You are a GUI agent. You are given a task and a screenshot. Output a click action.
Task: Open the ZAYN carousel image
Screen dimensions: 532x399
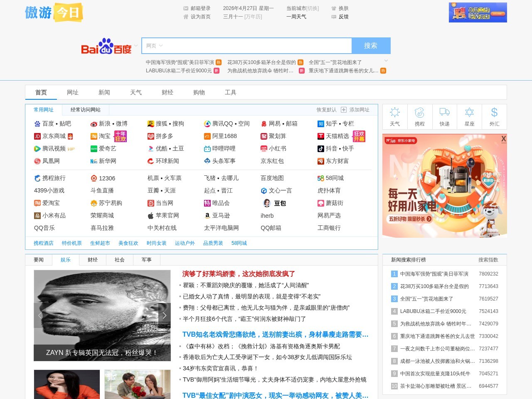(x=102, y=315)
